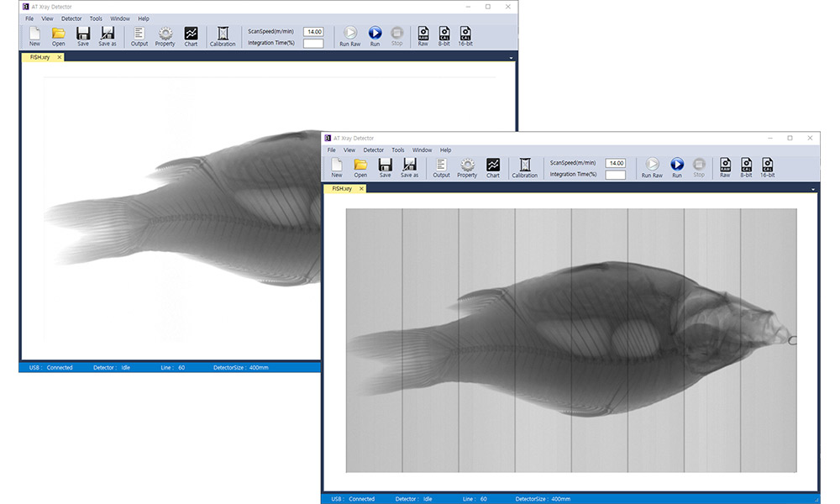Click the ScanSpeed field in the front window
The height and width of the screenshot is (504, 840).
click(x=616, y=163)
